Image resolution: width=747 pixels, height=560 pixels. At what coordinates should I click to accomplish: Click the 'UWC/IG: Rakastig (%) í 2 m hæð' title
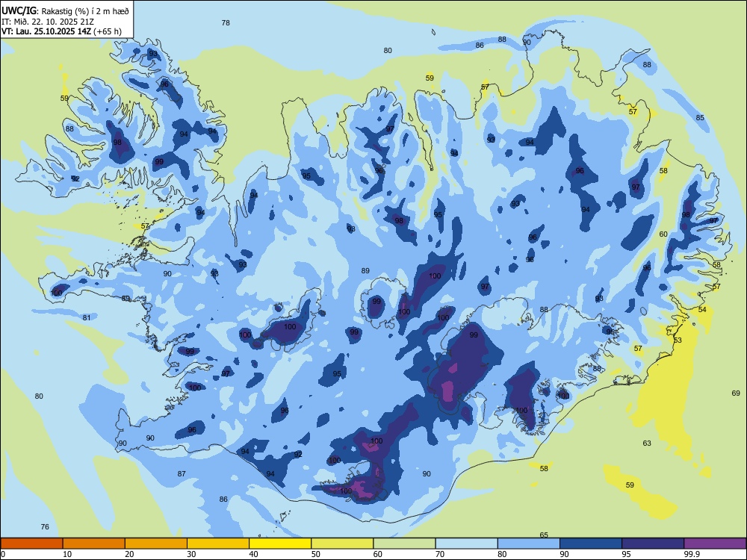point(65,11)
